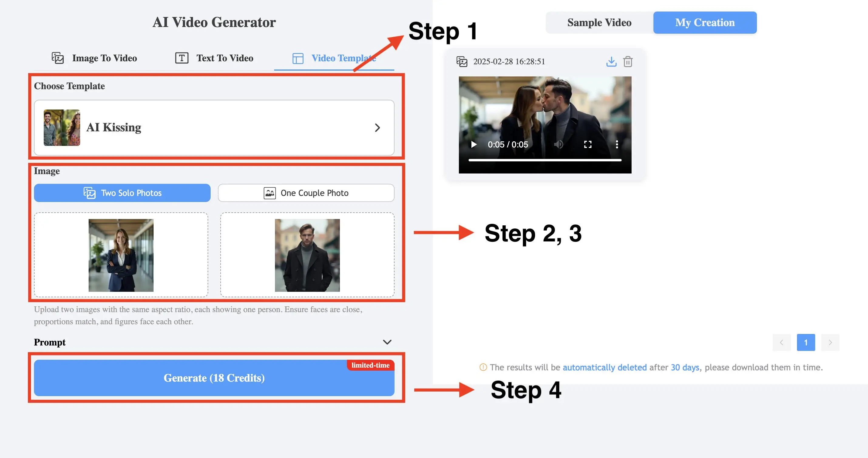Switch to Sample Video tab
Viewport: 868px width, 458px height.
[x=599, y=23]
